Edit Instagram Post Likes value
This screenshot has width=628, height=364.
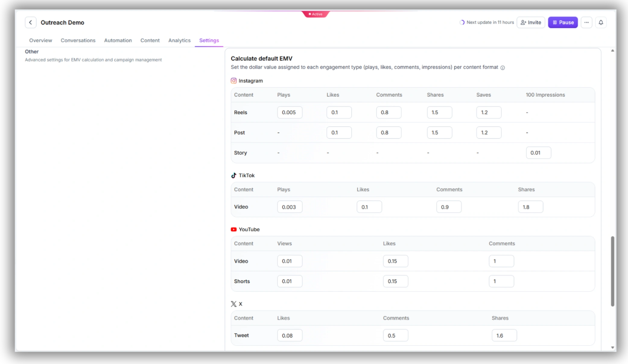[x=339, y=133]
